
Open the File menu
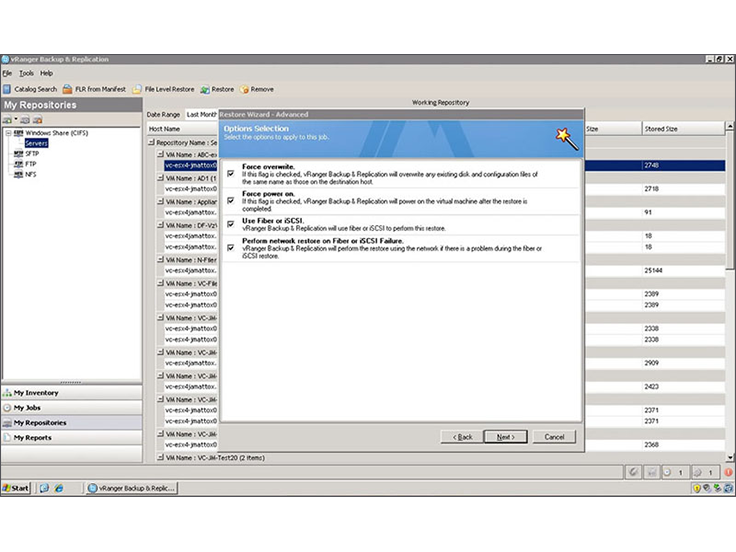click(7, 73)
